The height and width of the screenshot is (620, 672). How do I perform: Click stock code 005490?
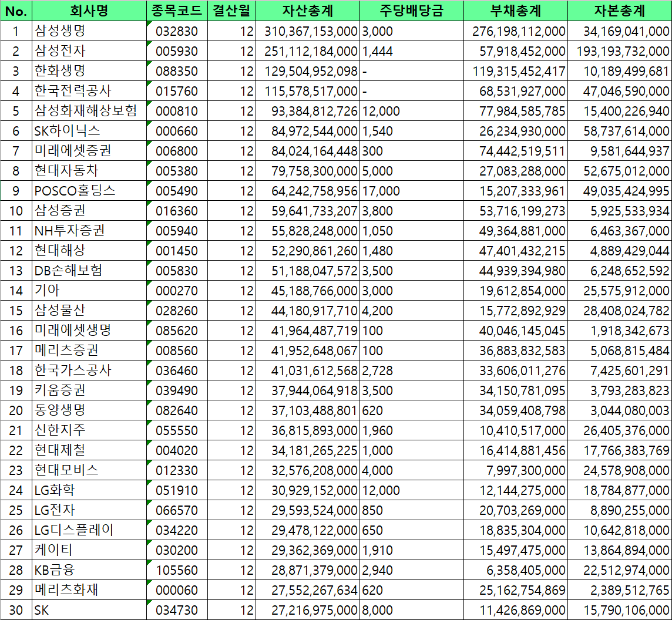[177, 191]
